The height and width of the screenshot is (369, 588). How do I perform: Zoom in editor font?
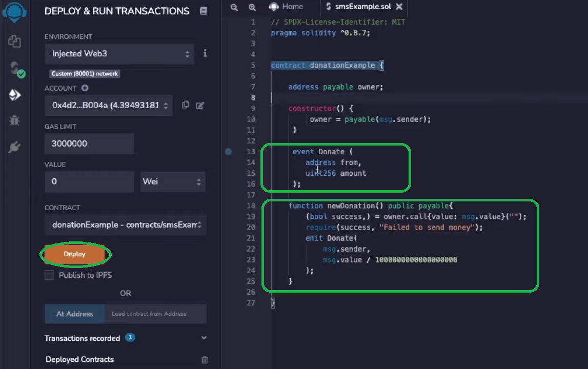[x=252, y=7]
